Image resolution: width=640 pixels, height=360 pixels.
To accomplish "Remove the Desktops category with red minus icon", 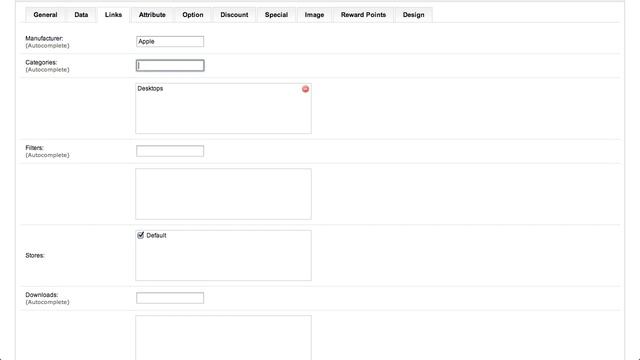I will [x=305, y=89].
